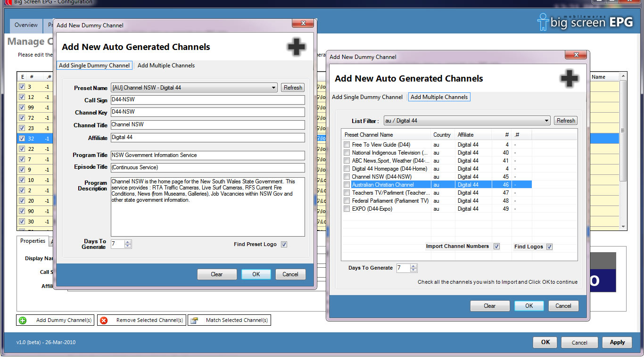The image size is (644, 362).
Task: Click Cancel in the main configuration window footer
Action: pos(580,343)
